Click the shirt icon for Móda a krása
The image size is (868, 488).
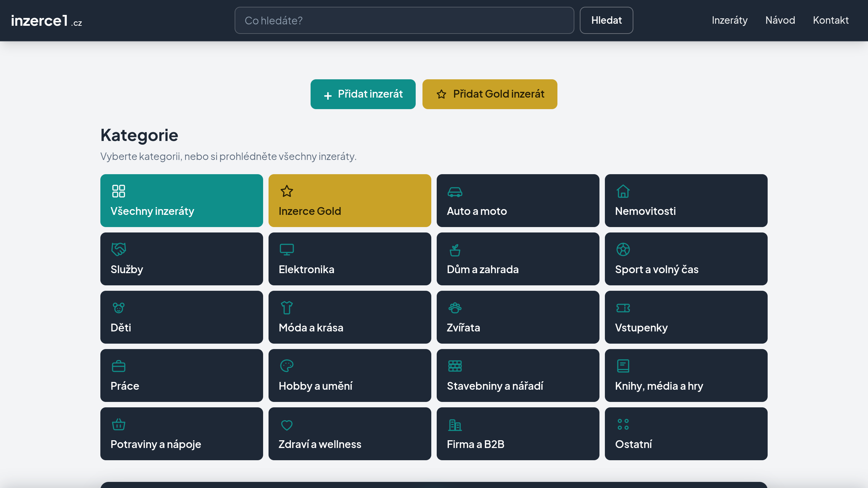point(287,308)
